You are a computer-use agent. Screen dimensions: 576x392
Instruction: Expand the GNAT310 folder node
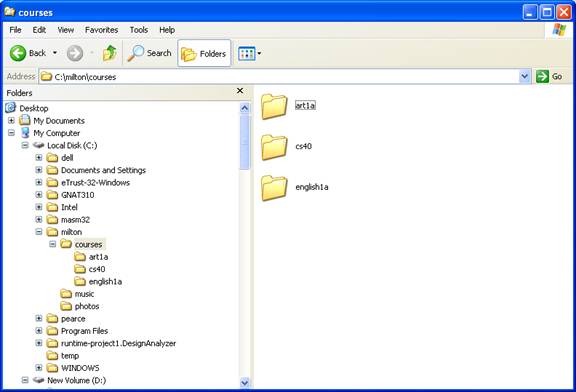[39, 195]
